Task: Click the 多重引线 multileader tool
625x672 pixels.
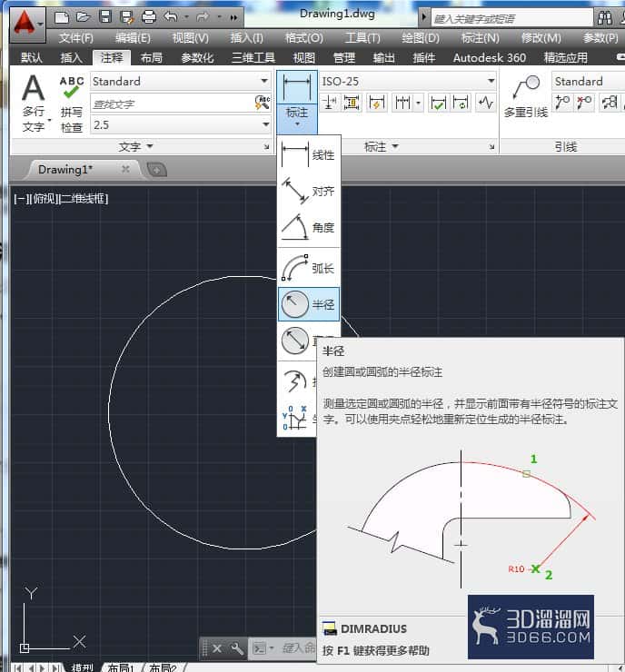Action: [x=526, y=96]
